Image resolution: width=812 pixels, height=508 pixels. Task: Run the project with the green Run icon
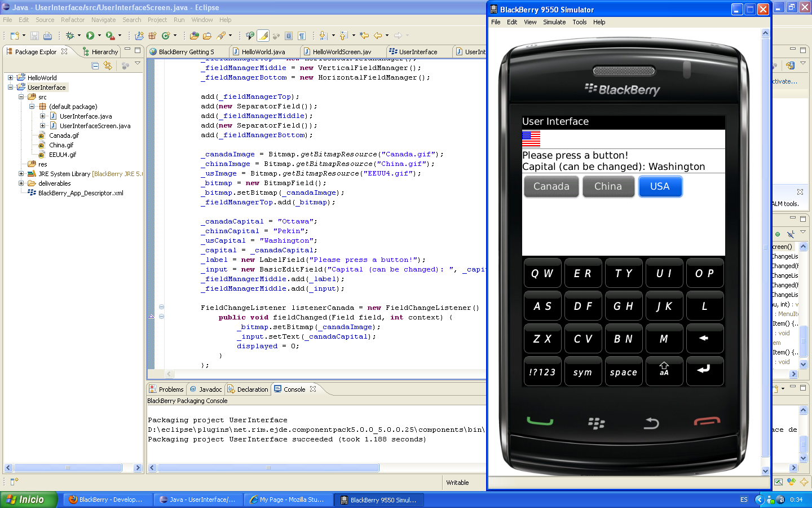pos(90,36)
